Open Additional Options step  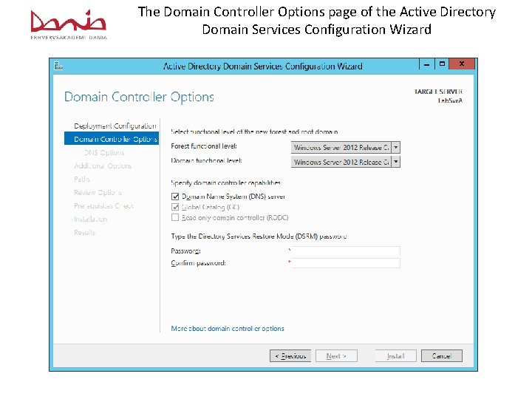click(x=103, y=166)
